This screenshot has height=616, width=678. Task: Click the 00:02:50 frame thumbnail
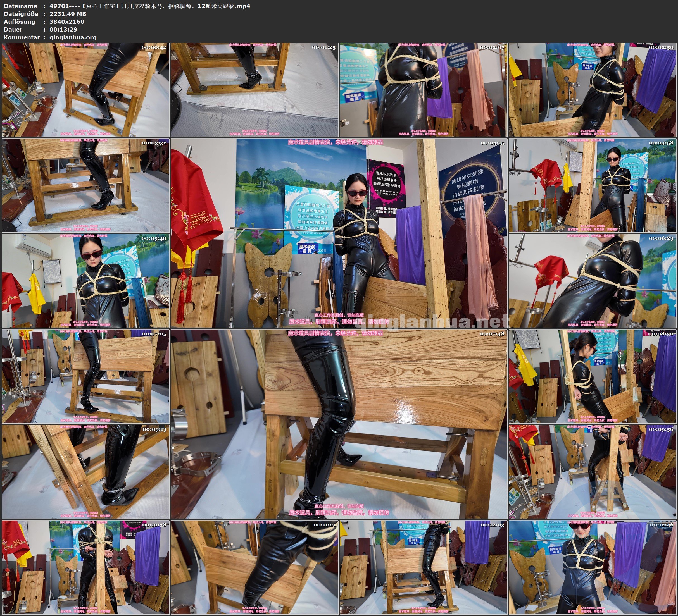593,89
